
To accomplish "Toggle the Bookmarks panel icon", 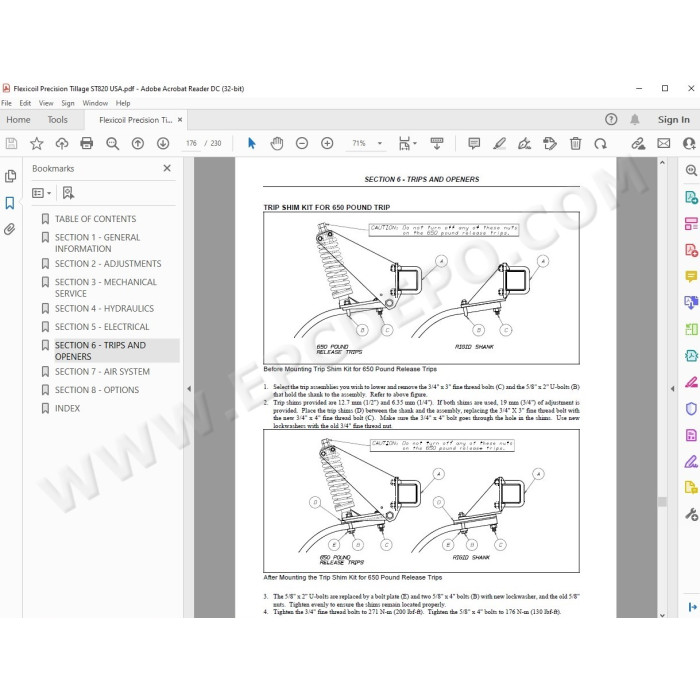I will click(x=10, y=203).
